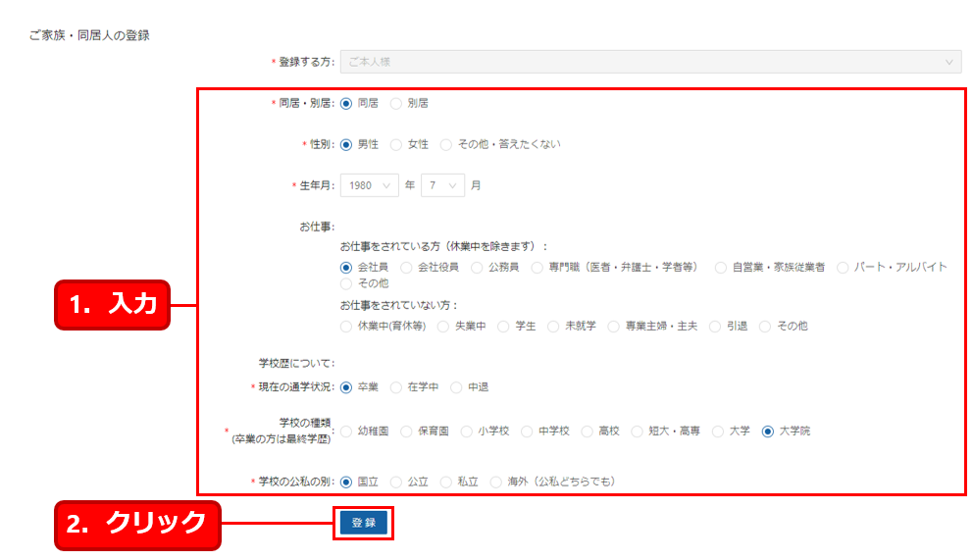Select 自営業・家族従業者 occupation
The width and height of the screenshot is (973, 560).
click(x=721, y=267)
